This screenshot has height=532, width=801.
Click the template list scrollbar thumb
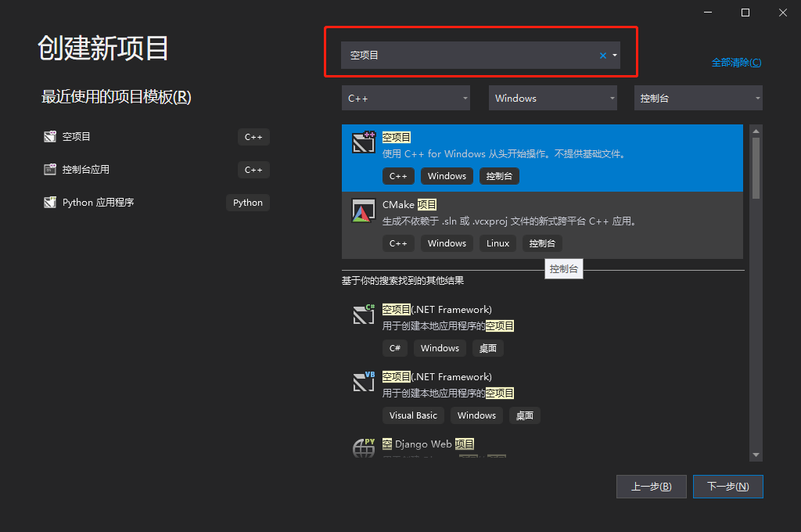click(756, 168)
